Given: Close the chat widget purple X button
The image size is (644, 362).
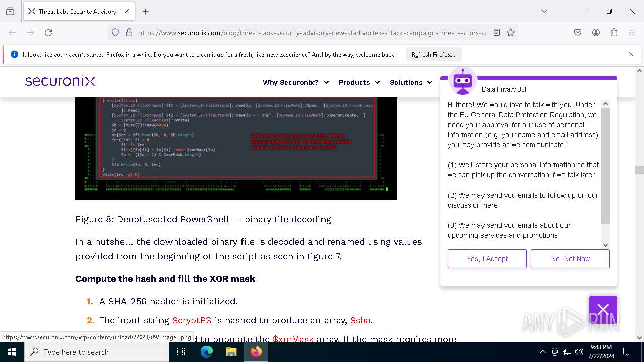Looking at the screenshot, I should point(603,309).
